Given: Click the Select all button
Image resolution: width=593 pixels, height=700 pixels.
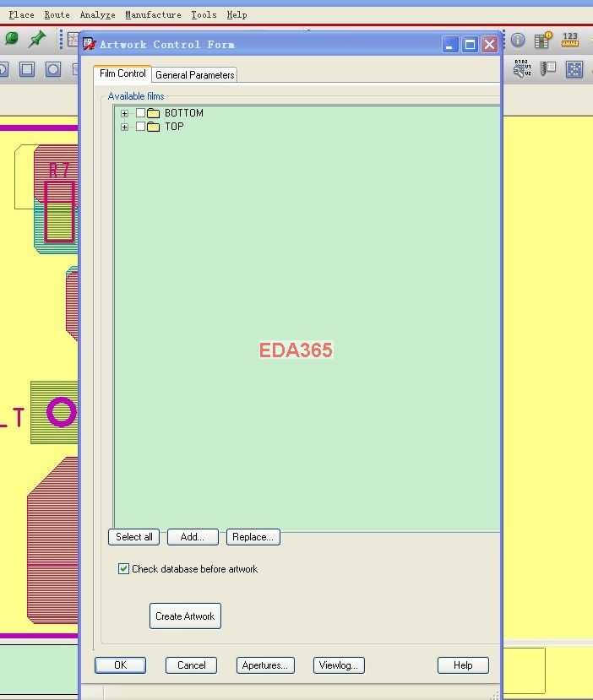Looking at the screenshot, I should [x=134, y=537].
